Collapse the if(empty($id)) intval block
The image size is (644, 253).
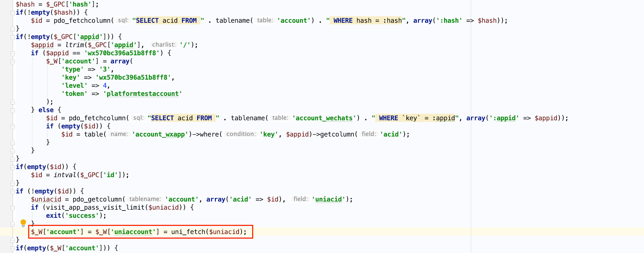point(12,167)
